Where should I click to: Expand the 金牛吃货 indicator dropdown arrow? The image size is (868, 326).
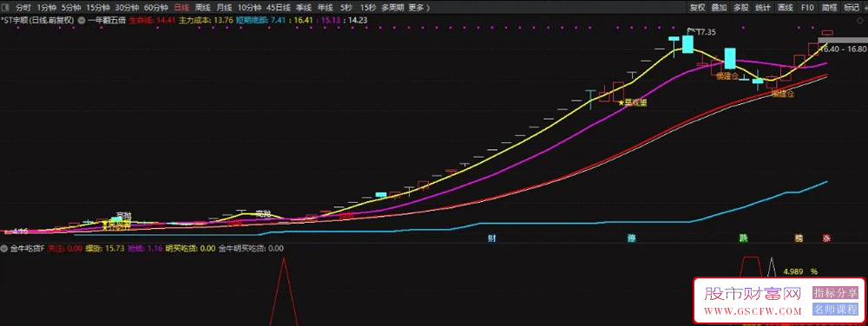4,249
